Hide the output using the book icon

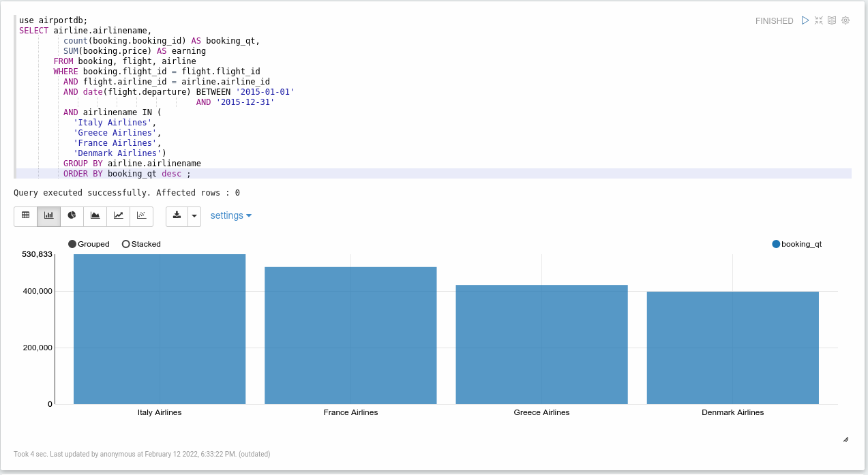(x=832, y=20)
